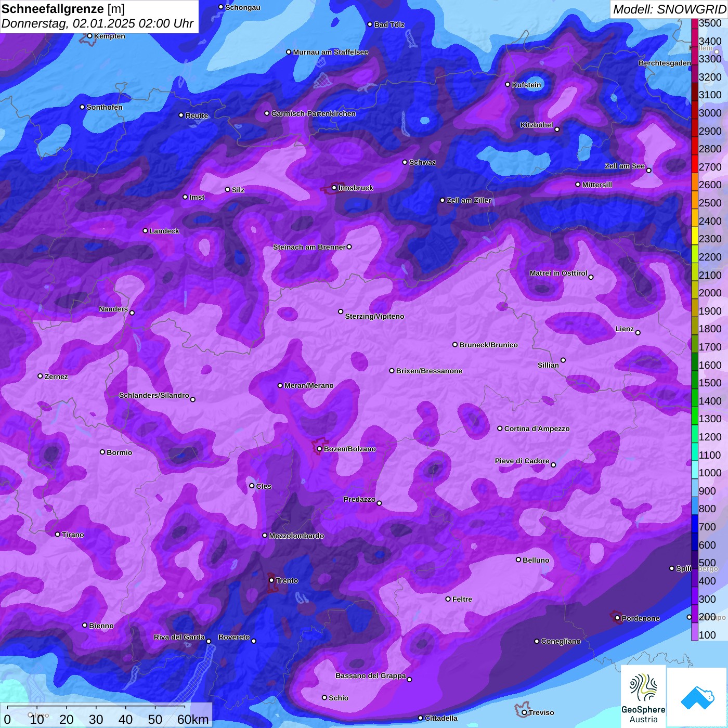The image size is (728, 728).
Task: Click the Bormio location marker dot
Action: (x=102, y=452)
